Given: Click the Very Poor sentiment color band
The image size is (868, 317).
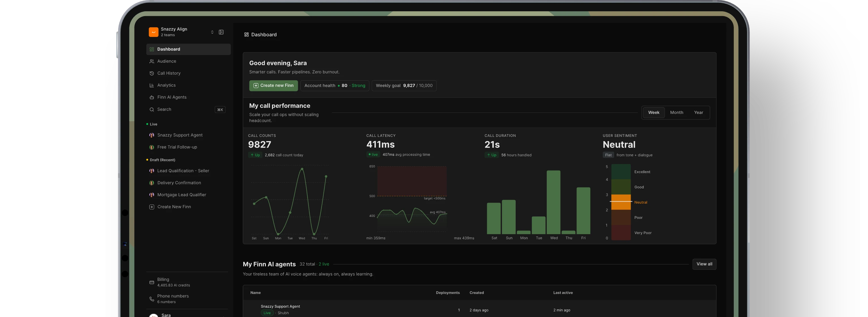Looking at the screenshot, I should (x=621, y=233).
